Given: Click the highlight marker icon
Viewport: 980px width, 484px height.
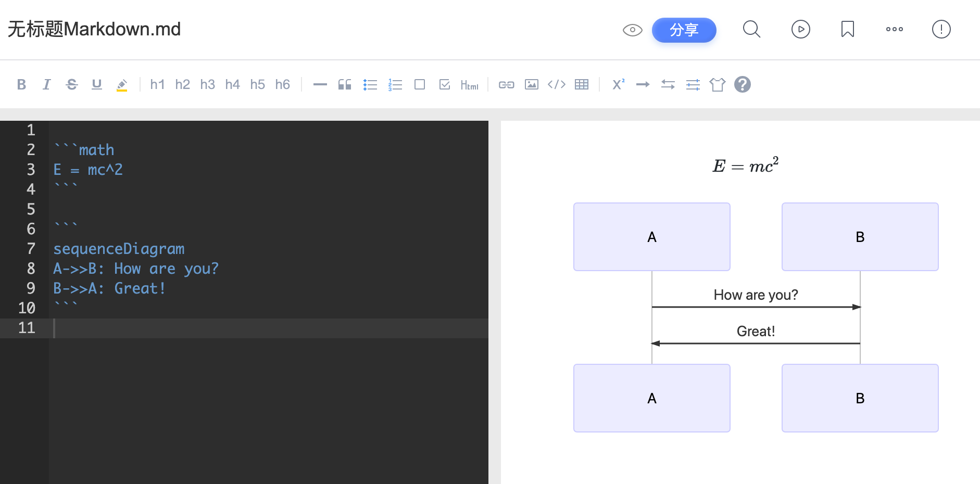Looking at the screenshot, I should [x=122, y=85].
